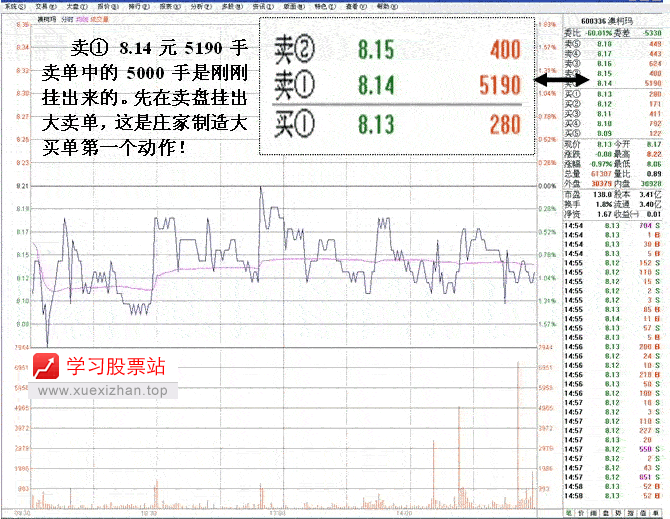
Task: Click the 最高 8.22 value
Action: pyautogui.click(x=654, y=154)
